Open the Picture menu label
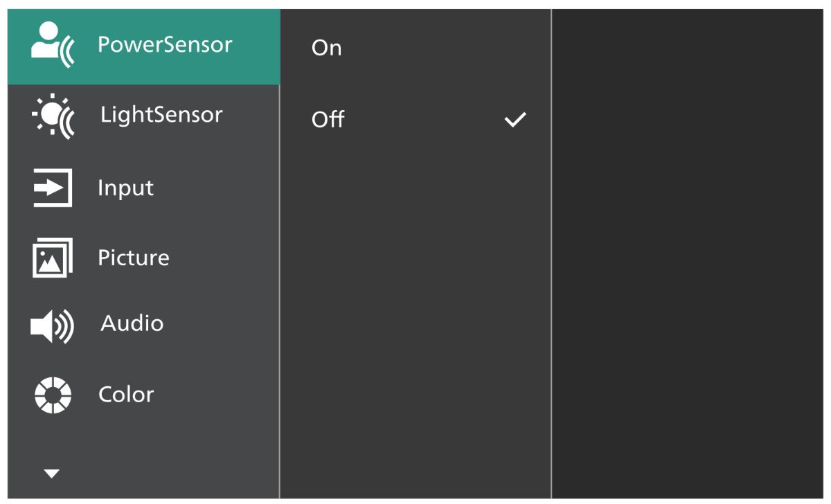Screen dimensions: 831x504 (x=134, y=258)
